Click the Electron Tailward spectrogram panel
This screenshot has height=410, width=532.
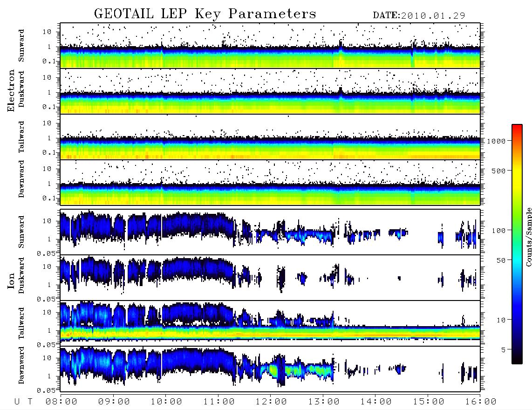[270, 137]
